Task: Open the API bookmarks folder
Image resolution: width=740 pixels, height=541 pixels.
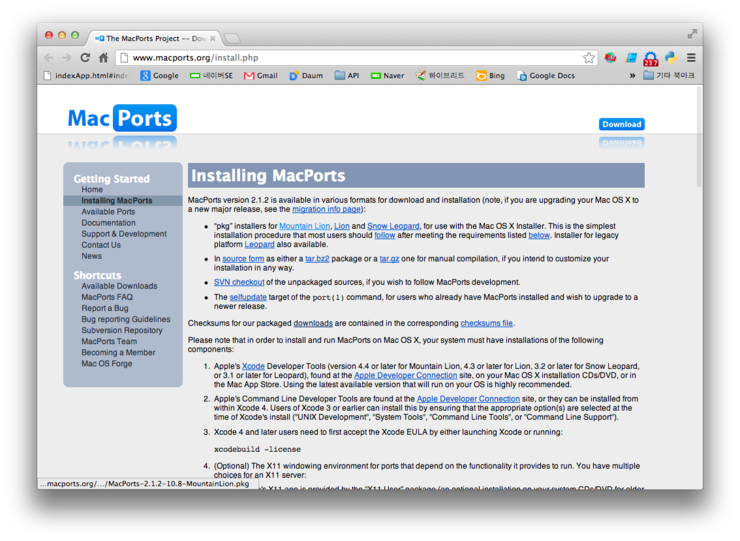Action: 347,76
